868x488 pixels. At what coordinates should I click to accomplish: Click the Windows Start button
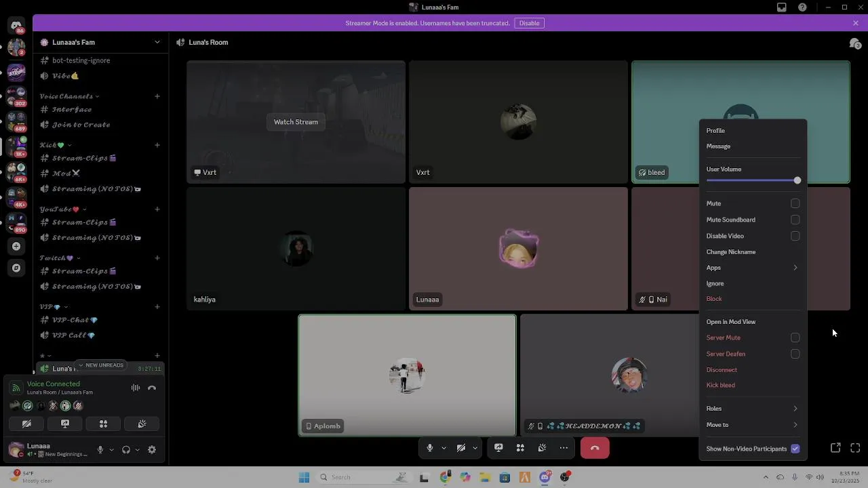(x=304, y=477)
